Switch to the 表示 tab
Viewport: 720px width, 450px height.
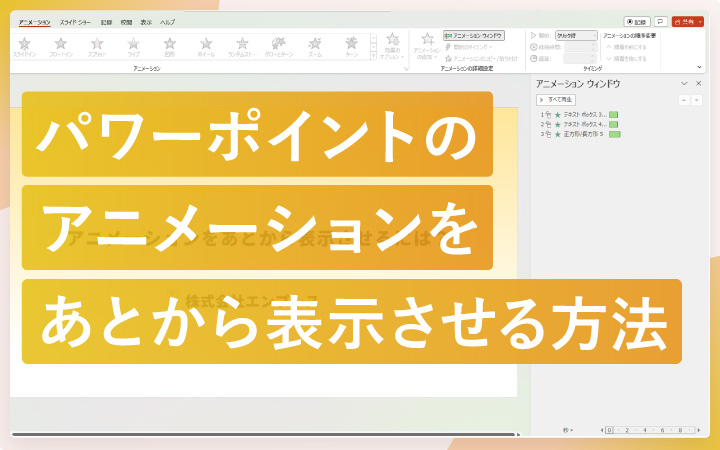tap(146, 22)
